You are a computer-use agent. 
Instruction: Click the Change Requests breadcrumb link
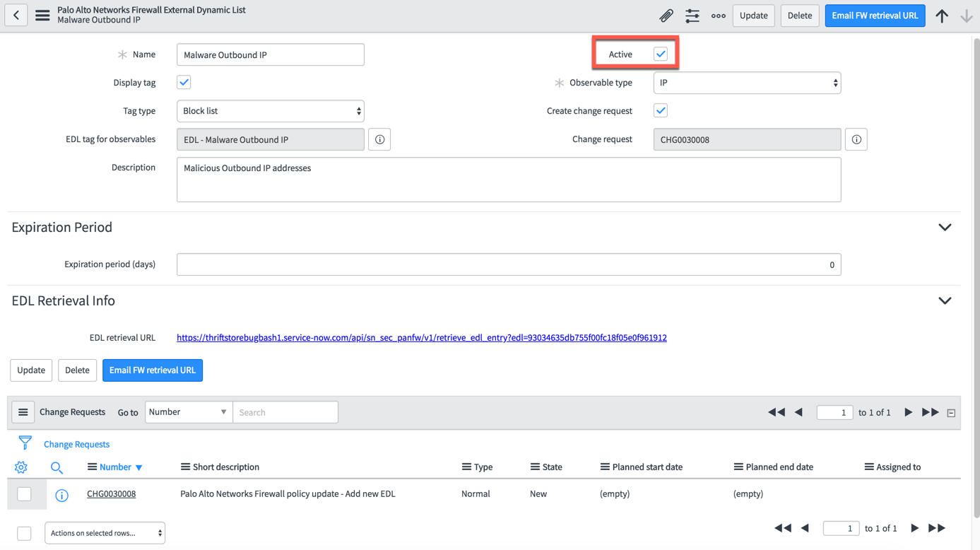[76, 444]
